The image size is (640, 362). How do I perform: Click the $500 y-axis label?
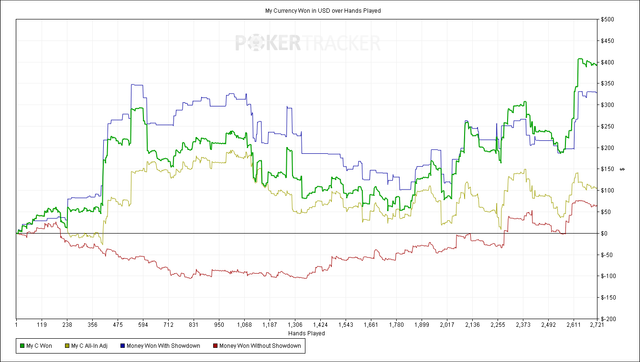(x=607, y=20)
